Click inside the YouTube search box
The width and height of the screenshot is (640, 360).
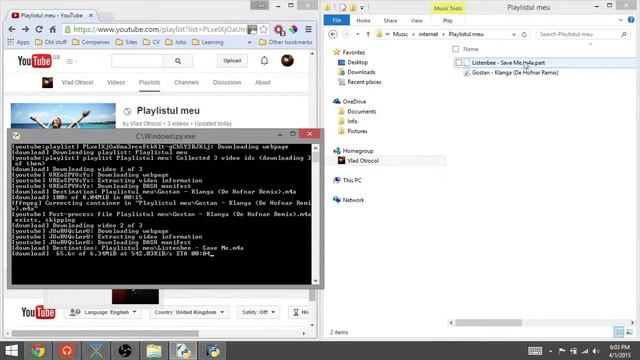click(137, 61)
